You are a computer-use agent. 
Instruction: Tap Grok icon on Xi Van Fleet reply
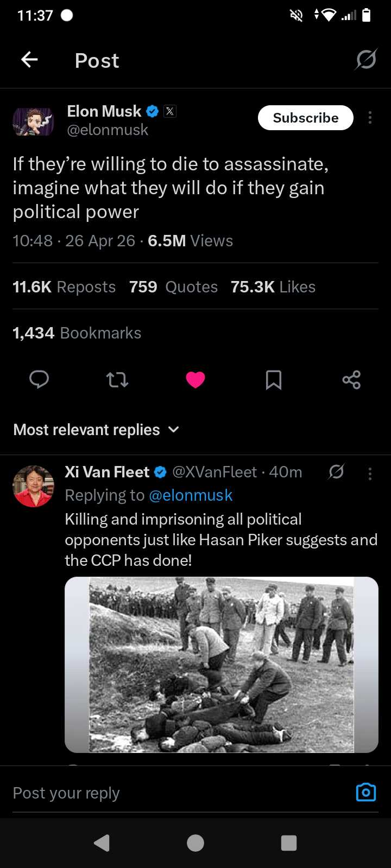pos(336,472)
